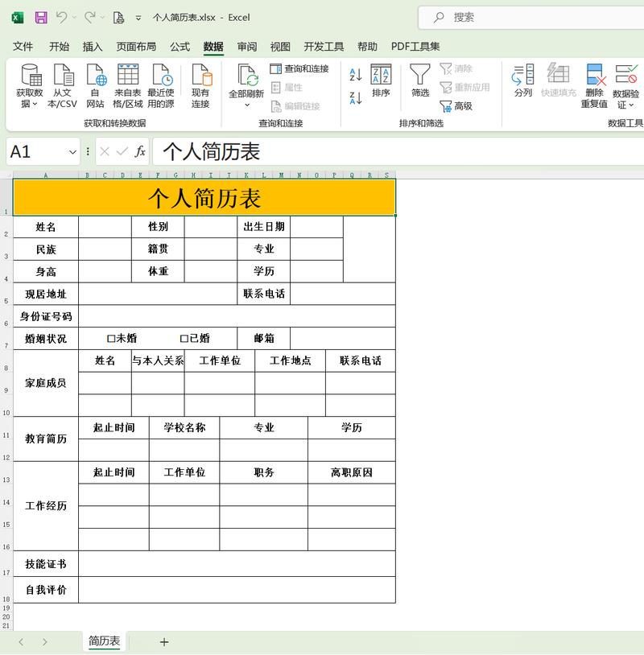This screenshot has width=644, height=655.
Task: Open the 开发工具 ribbon tab
Action: pyautogui.click(x=324, y=47)
